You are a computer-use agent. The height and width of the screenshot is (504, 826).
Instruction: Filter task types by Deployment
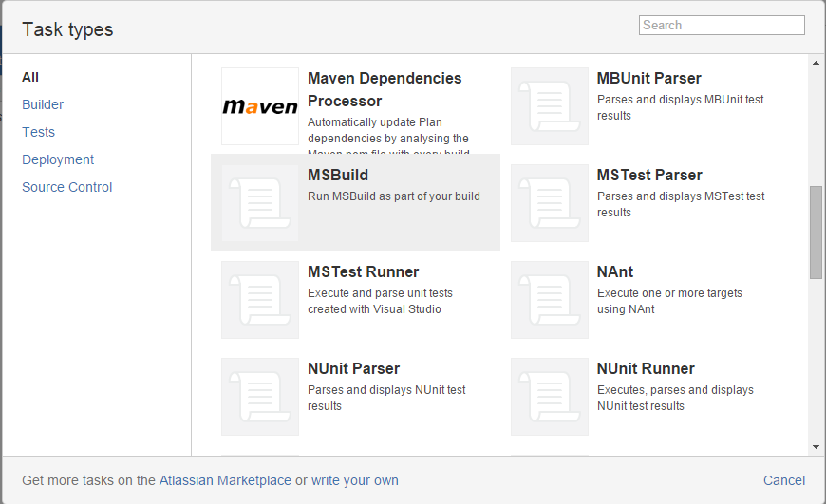tap(58, 159)
